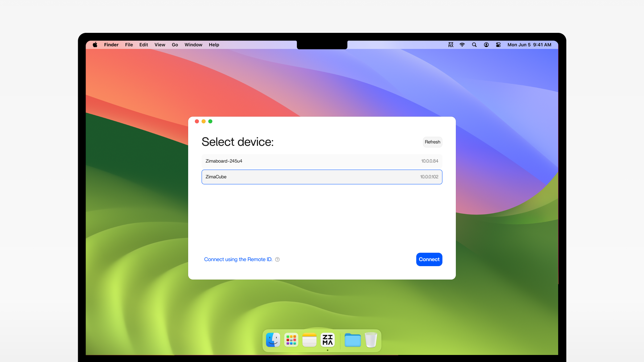Viewport: 644px width, 362px height.
Task: Open Notes app from the dock
Action: [x=309, y=340]
